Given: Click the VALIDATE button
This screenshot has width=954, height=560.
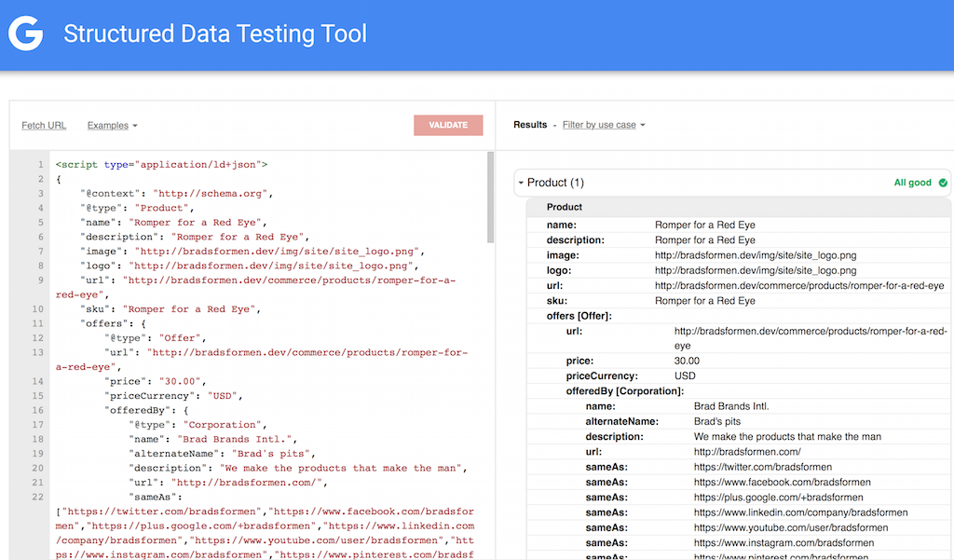Looking at the screenshot, I should click(448, 125).
